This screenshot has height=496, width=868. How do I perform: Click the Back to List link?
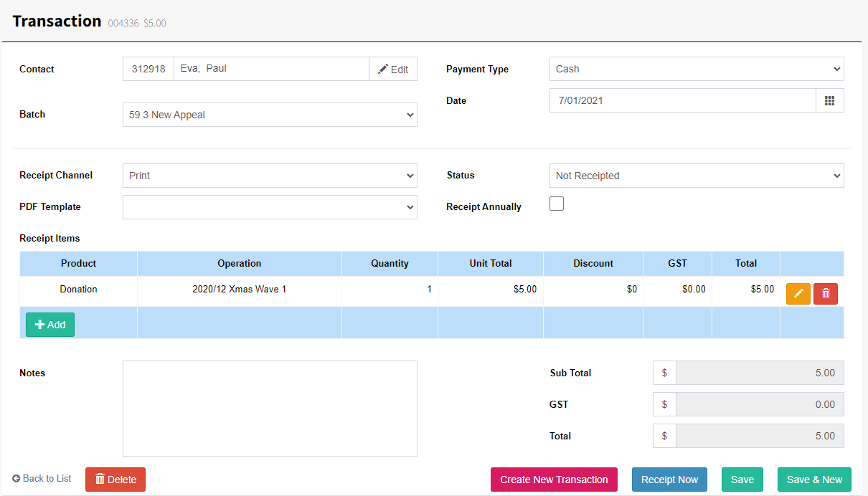[x=42, y=478]
